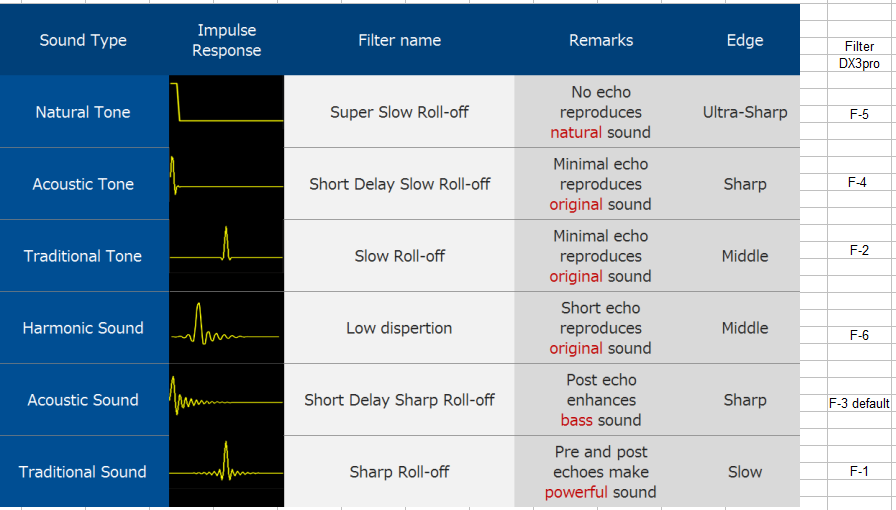Screen dimensions: 896x510
Task: Select the F-3 default cell
Action: [x=859, y=403]
